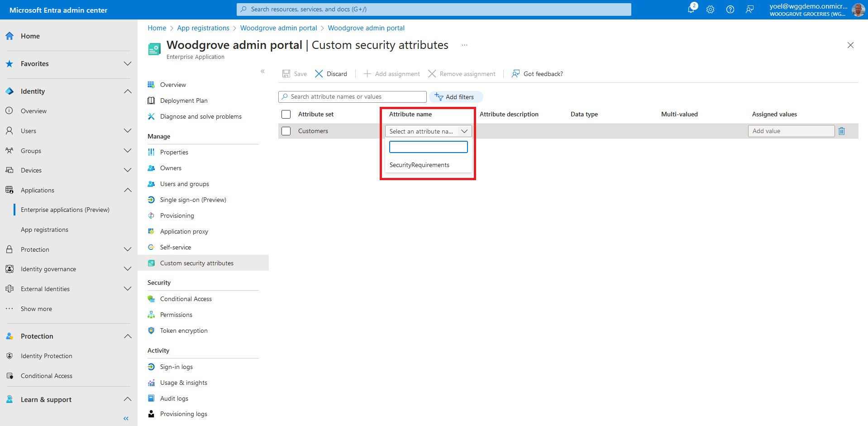The image size is (868, 426).
Task: Open the Select an attribute name dropdown
Action: coord(428,131)
